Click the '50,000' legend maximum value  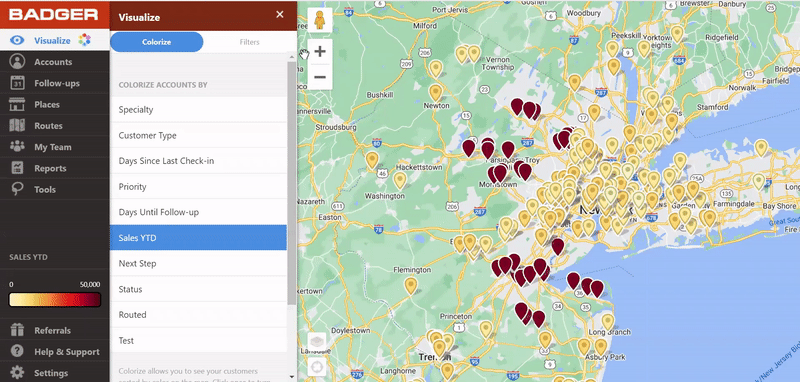pyautogui.click(x=90, y=285)
